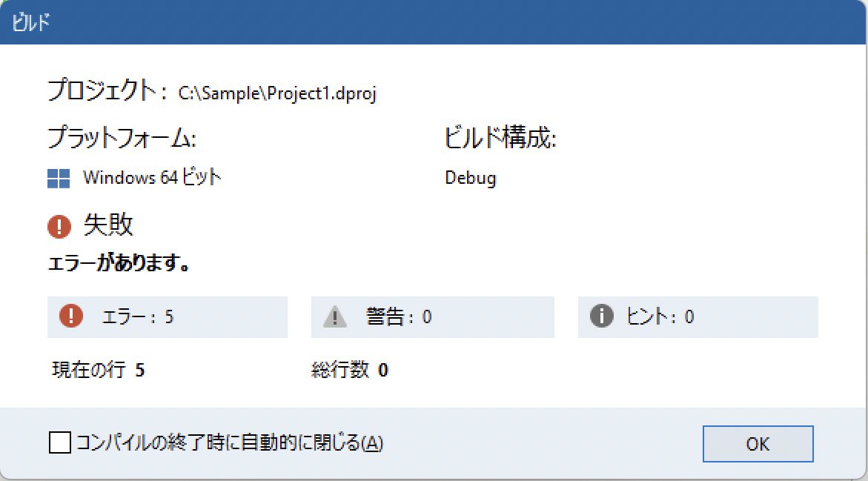Click the red error icon in エラー box
The width and height of the screenshot is (868, 481).
pos(71,316)
